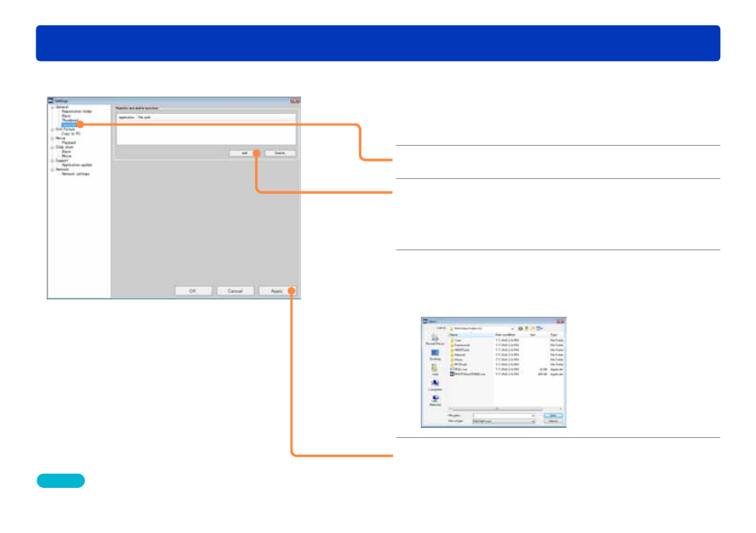Click the Apply button in Settings
The image size is (756, 533).
(277, 291)
